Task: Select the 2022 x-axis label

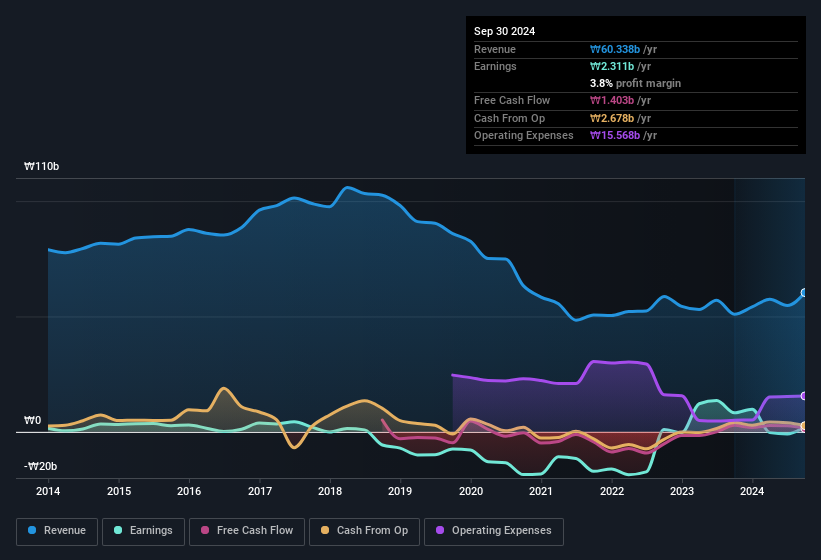Action: pos(612,491)
